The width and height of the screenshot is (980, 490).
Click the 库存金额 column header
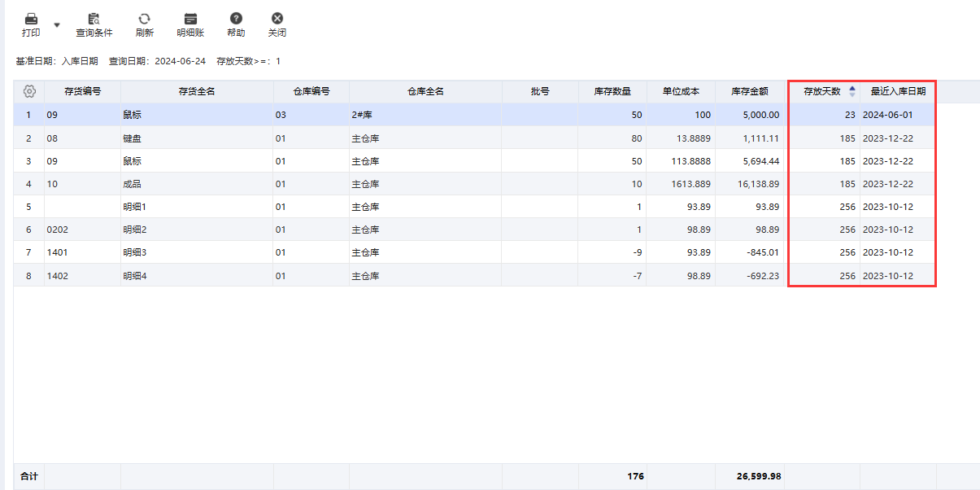[x=749, y=91]
